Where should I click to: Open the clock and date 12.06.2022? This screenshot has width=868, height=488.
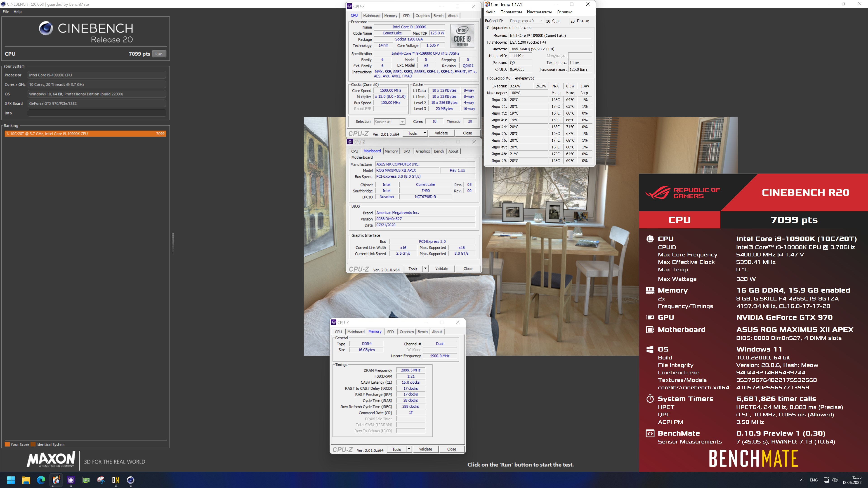(852, 480)
